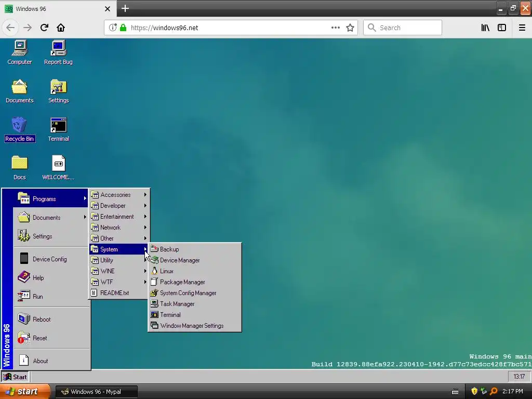Select Reset in the Start menu

tap(51, 338)
